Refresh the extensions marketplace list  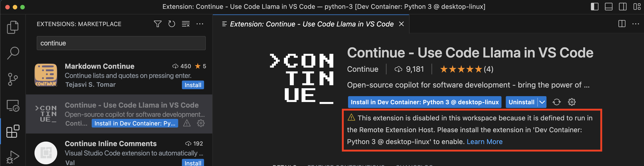(x=172, y=24)
